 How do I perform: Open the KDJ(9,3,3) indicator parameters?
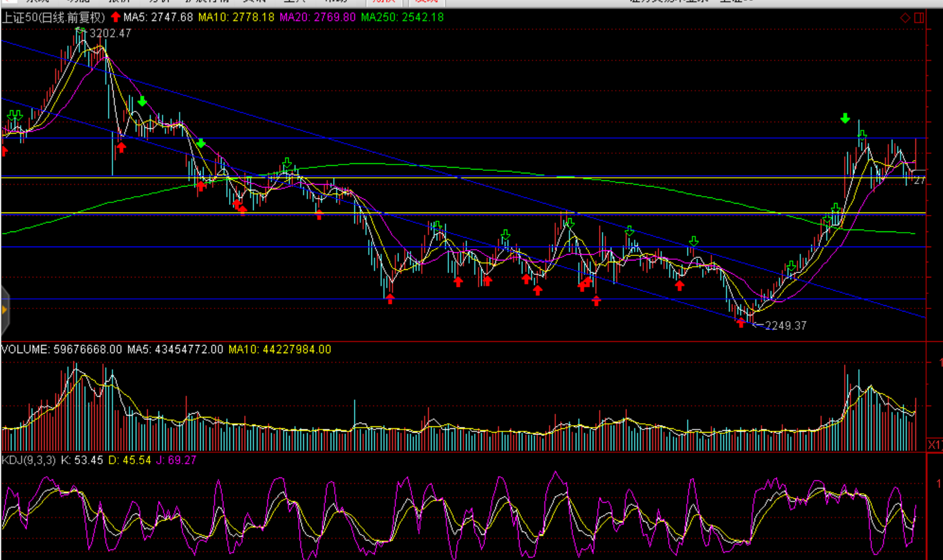(28, 460)
